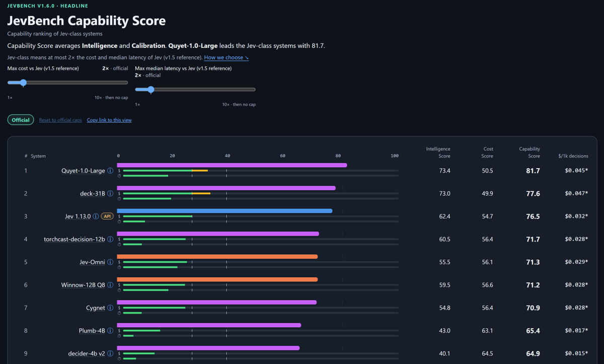Click the API badge on Jev 1.13.0

(107, 216)
